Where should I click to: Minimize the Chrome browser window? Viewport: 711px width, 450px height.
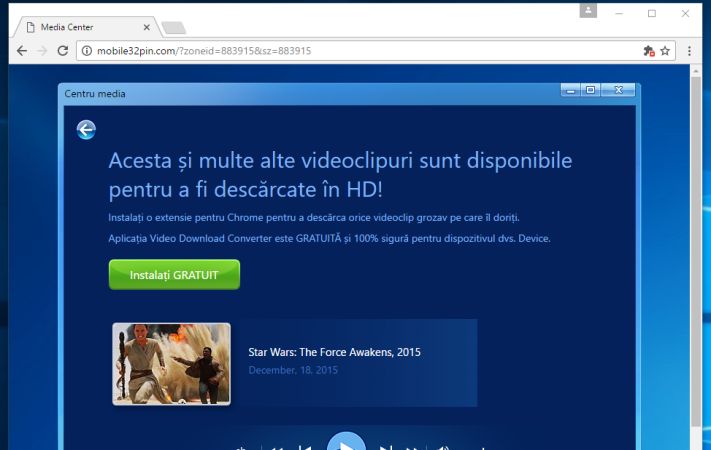(619, 14)
